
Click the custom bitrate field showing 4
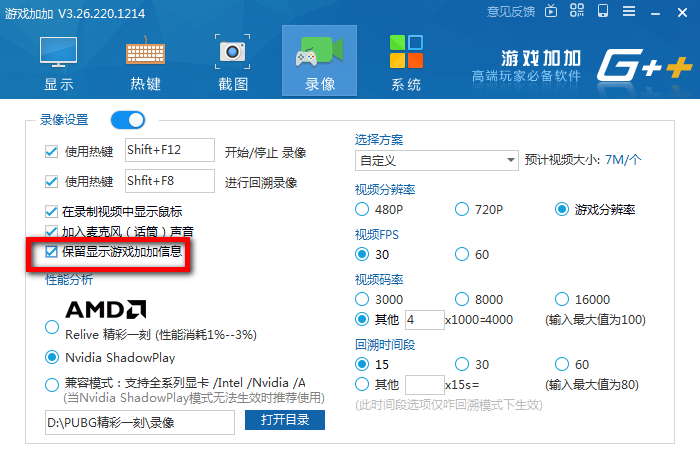click(x=425, y=320)
